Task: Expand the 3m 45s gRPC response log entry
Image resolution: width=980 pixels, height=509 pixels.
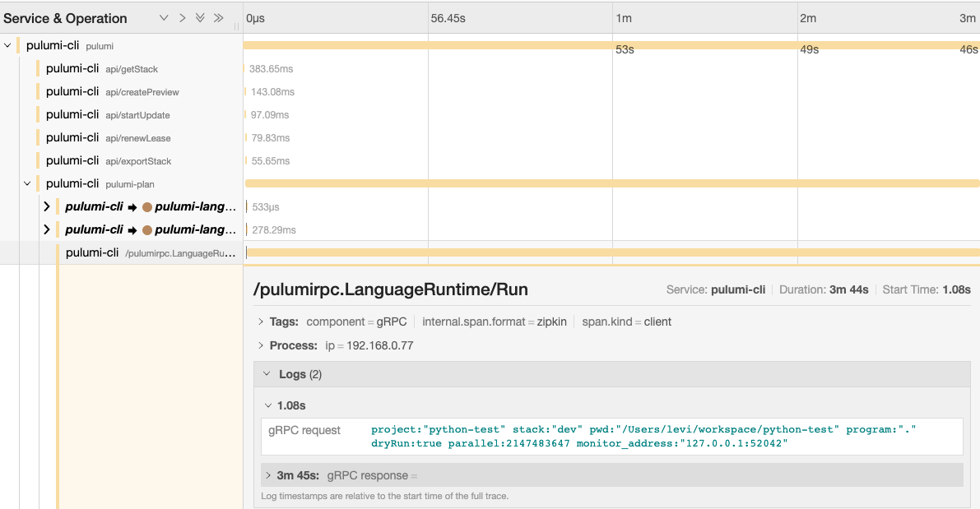Action: (267, 474)
